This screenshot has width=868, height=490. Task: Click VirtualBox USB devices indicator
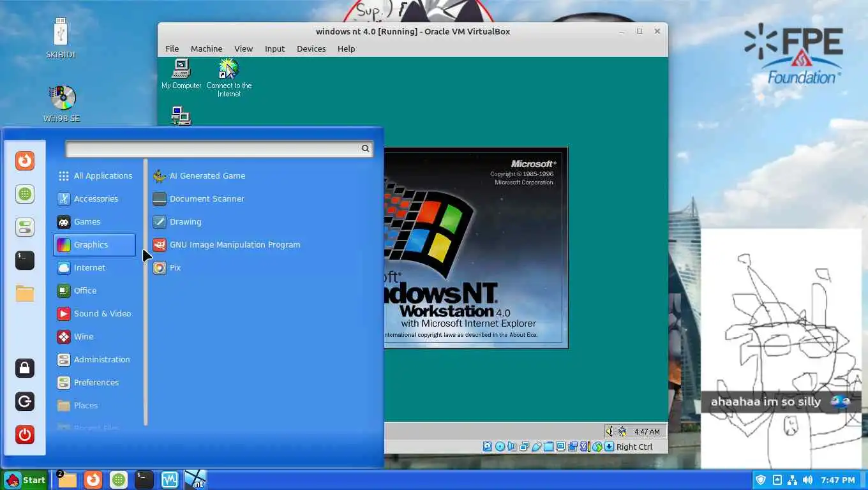pyautogui.click(x=536, y=447)
